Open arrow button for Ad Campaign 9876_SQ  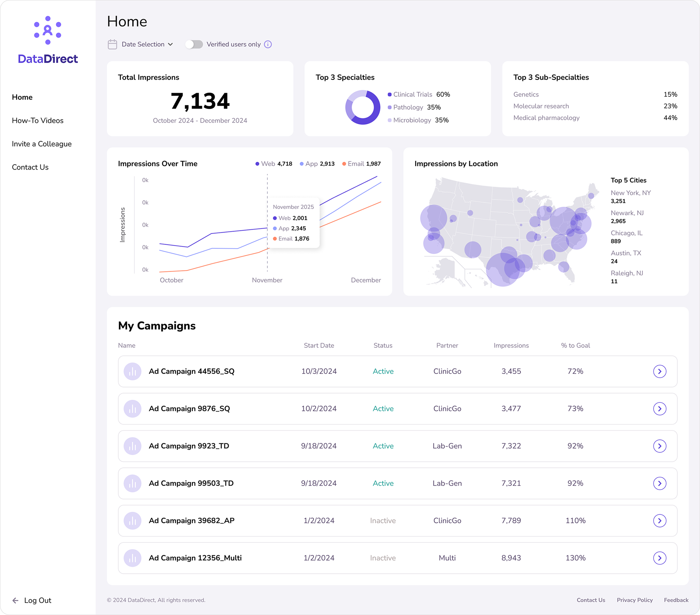click(659, 409)
